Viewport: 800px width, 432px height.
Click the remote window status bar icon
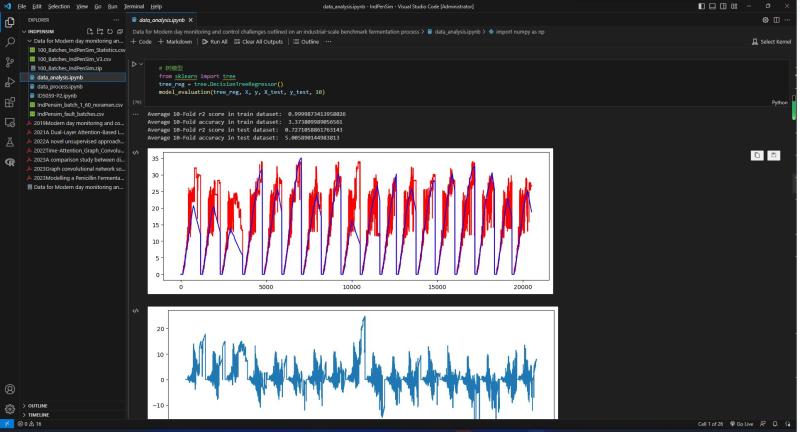(7, 423)
